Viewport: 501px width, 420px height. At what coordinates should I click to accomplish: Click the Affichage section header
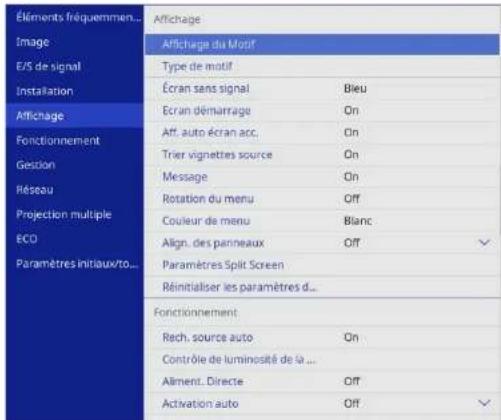(x=177, y=19)
